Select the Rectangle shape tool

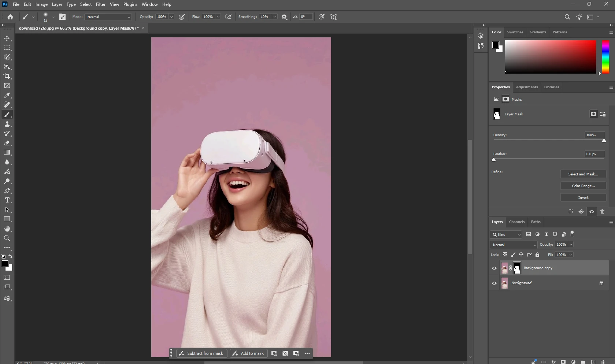tap(7, 219)
